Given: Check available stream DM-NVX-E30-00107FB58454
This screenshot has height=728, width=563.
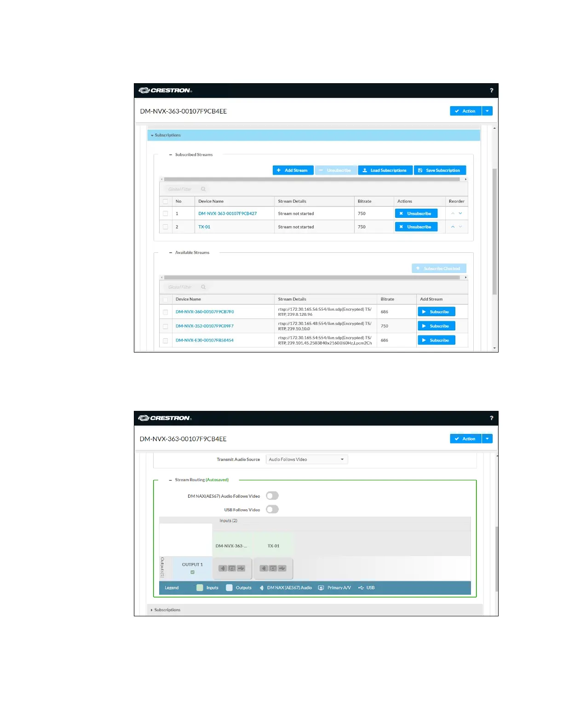Looking at the screenshot, I should pos(165,341).
